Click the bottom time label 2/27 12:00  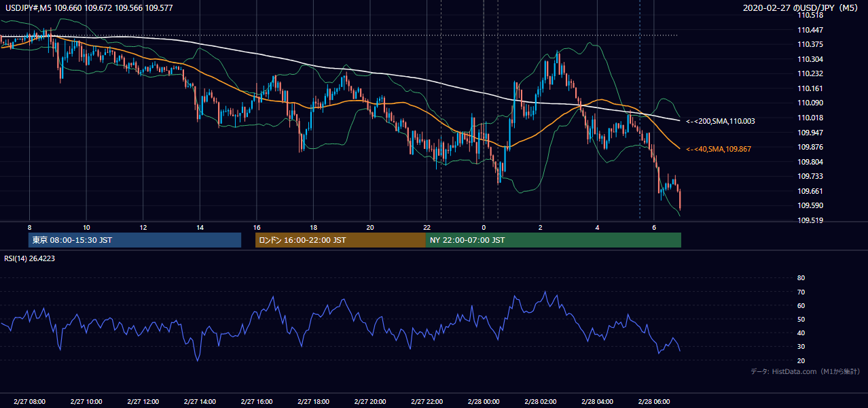click(143, 402)
